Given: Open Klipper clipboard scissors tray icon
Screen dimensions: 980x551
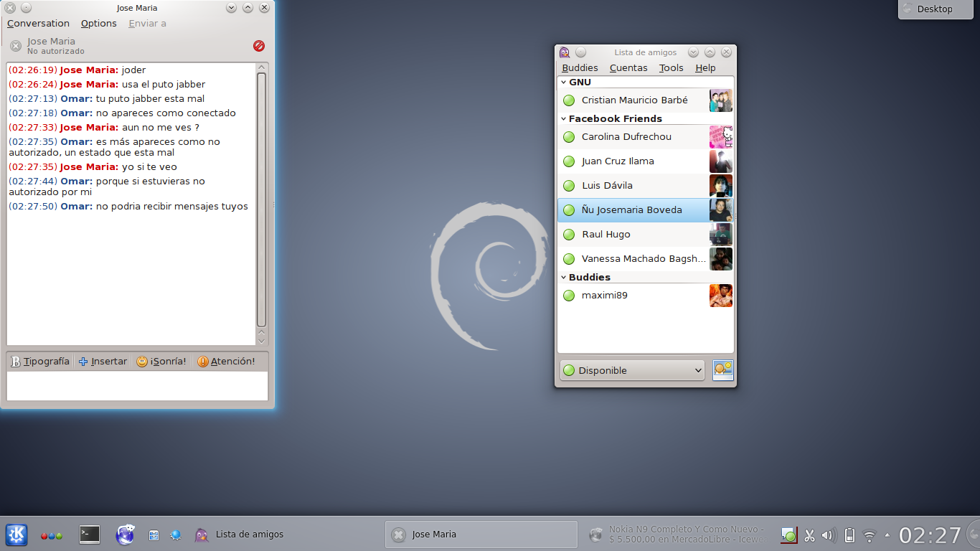Looking at the screenshot, I should click(x=809, y=535).
